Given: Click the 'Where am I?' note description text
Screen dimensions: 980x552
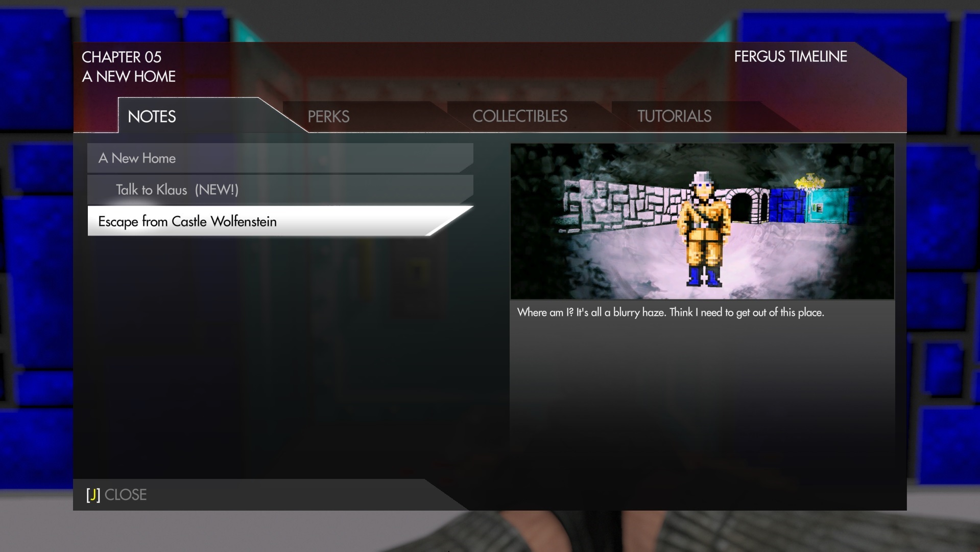Looking at the screenshot, I should click(x=671, y=312).
